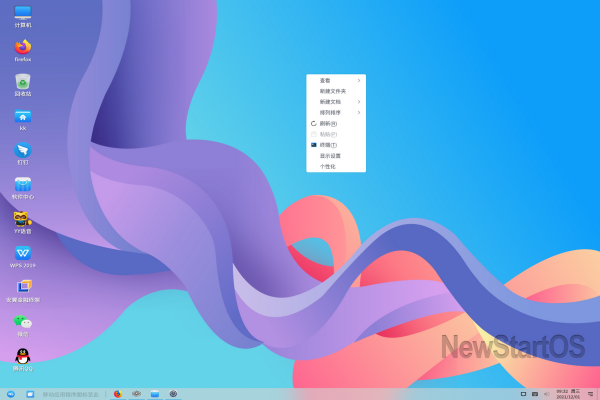The width and height of the screenshot is (600, 400).
Task: Open 终端 from the context menu
Action: pos(328,145)
